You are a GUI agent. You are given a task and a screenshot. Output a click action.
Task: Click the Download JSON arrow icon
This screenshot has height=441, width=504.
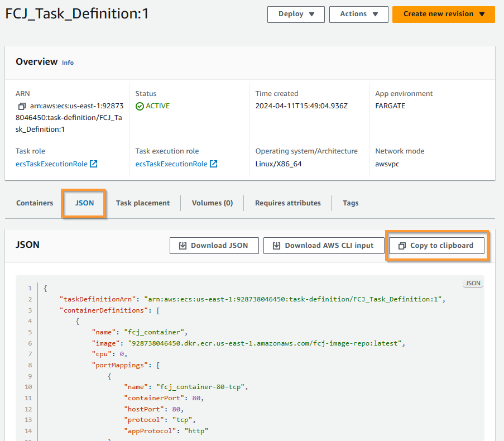183,246
